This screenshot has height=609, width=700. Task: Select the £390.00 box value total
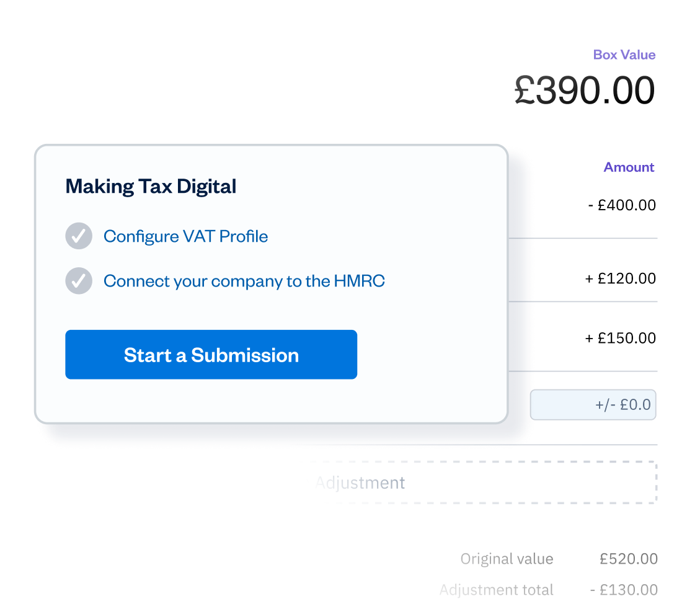(x=584, y=91)
